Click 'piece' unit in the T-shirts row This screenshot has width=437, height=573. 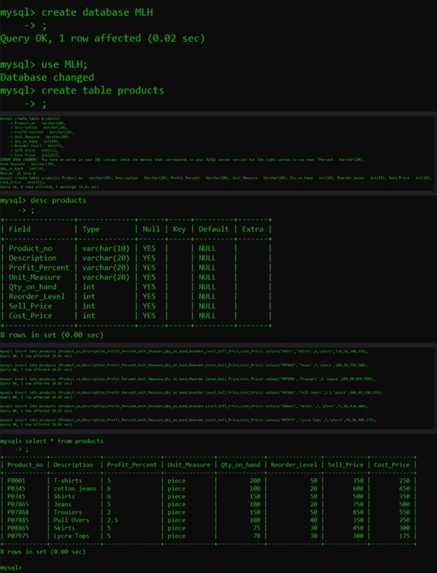tap(176, 481)
